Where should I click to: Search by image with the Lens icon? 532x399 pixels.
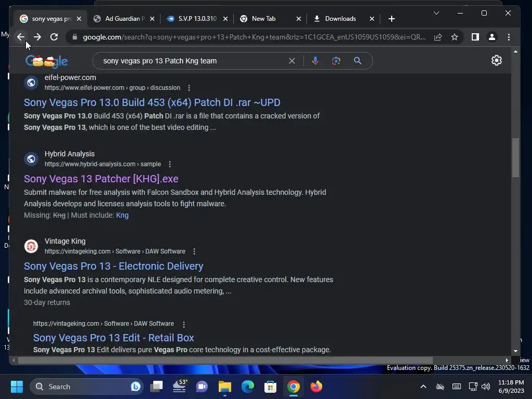pos(336,61)
